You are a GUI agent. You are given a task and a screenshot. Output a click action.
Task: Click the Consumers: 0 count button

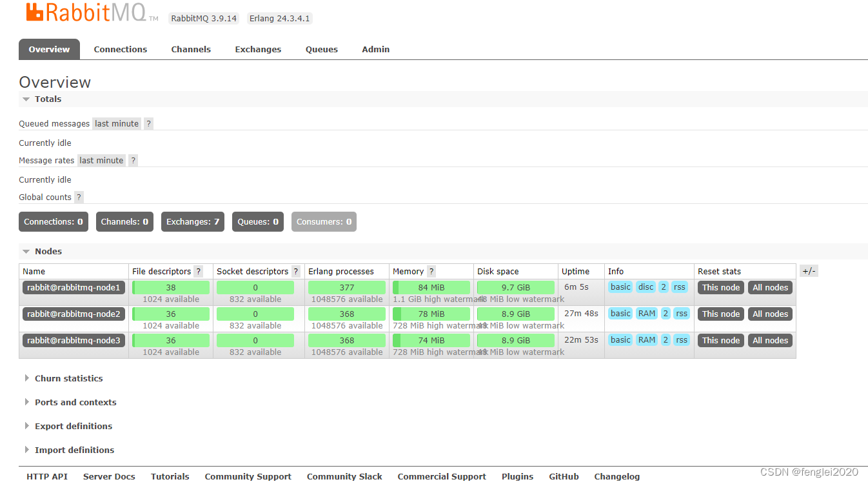324,222
